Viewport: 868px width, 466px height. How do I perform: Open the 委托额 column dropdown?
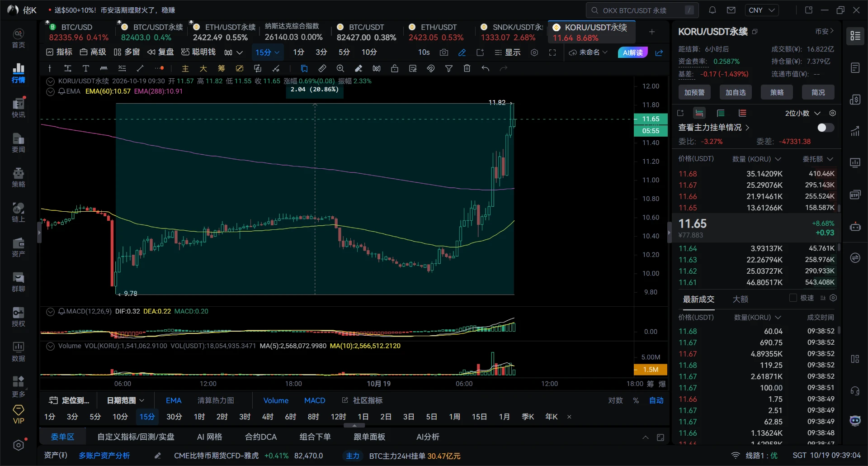818,159
